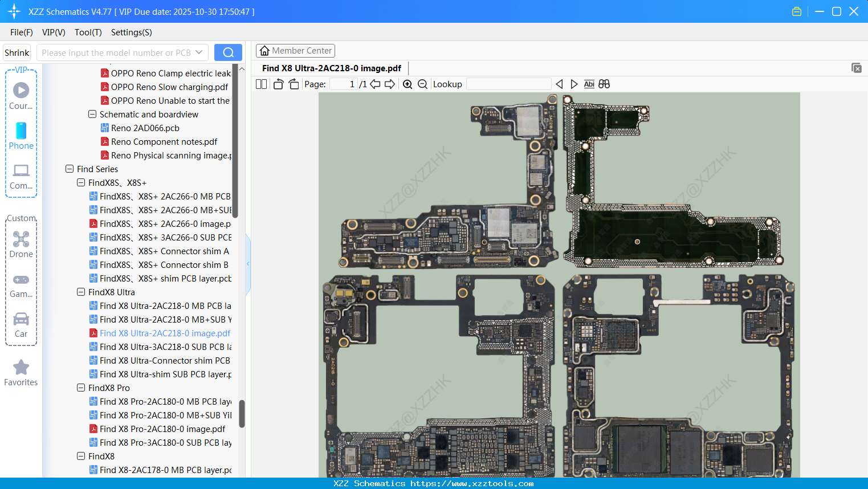This screenshot has width=868, height=489.
Task: Open the Phone category in sidebar
Action: point(21,136)
